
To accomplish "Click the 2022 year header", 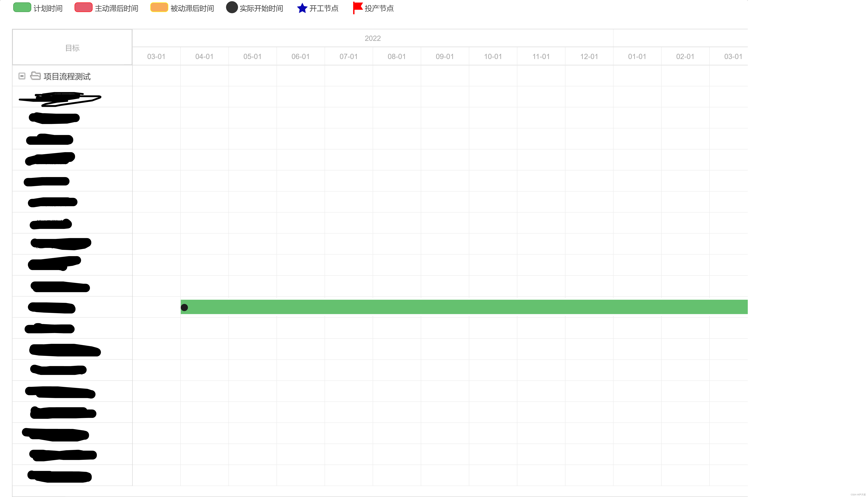I will (x=372, y=38).
